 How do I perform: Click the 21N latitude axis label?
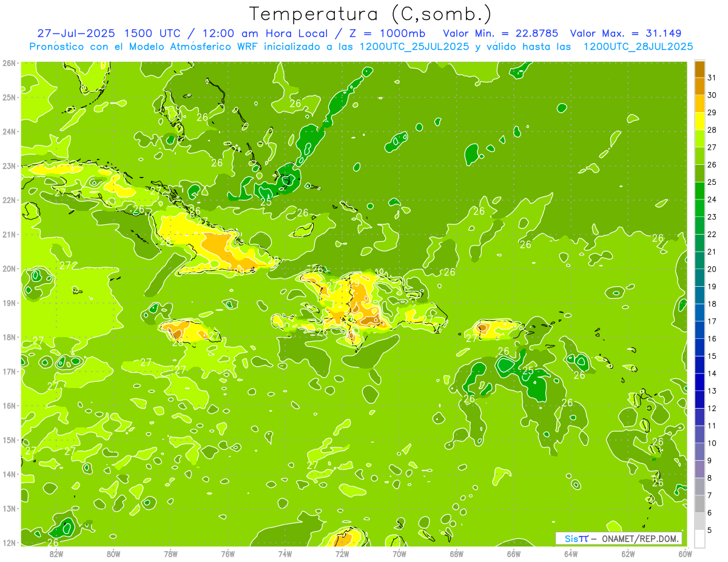(9, 235)
